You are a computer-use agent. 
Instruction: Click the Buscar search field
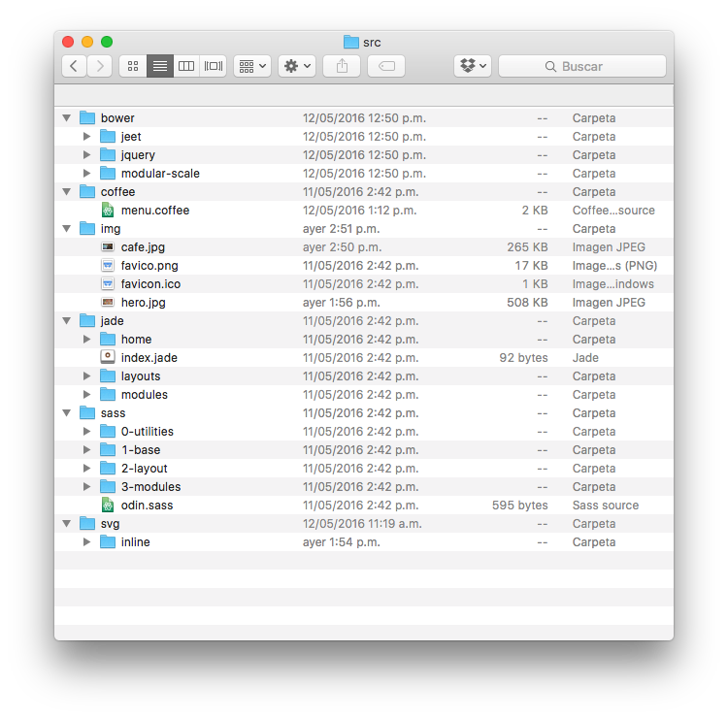coord(582,66)
